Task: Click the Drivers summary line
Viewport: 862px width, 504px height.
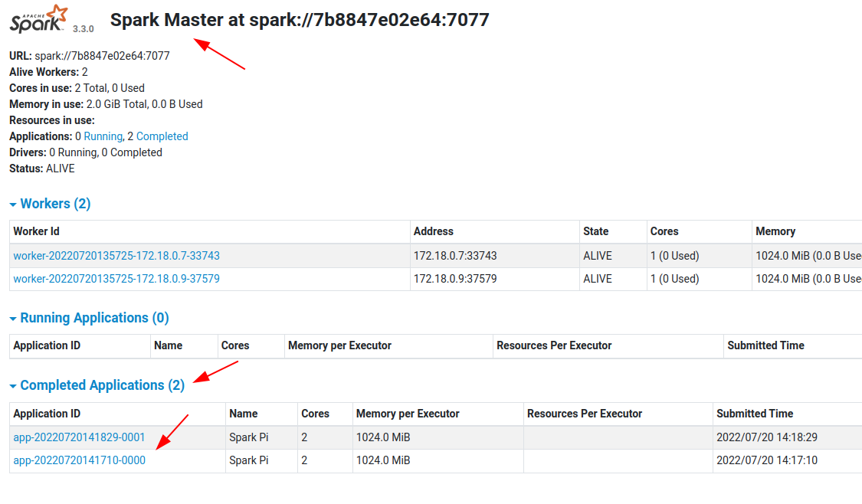Action: 86,152
